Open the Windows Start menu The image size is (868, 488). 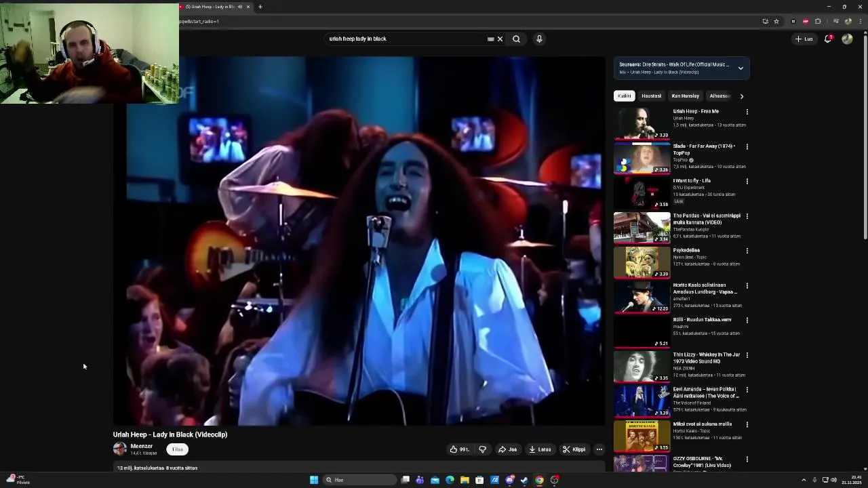(x=314, y=480)
